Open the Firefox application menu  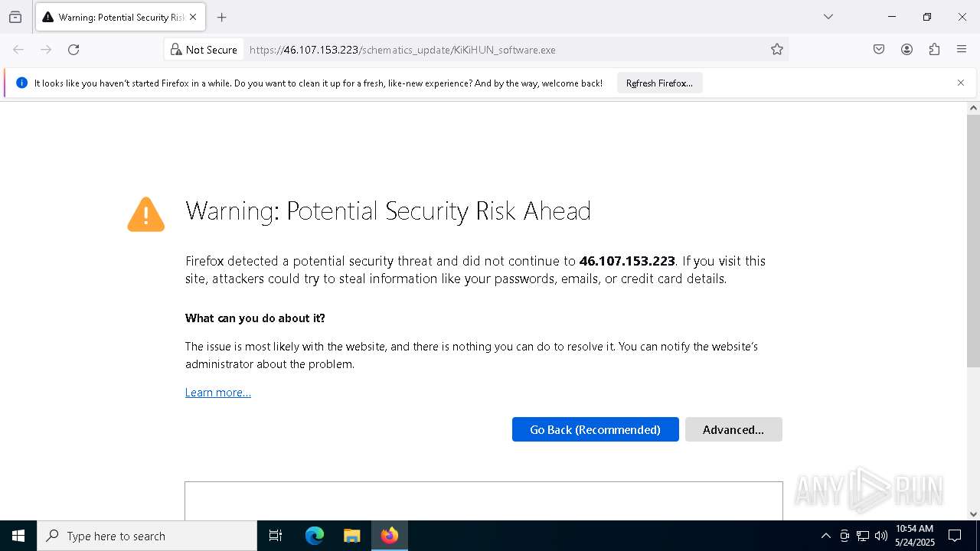pyautogui.click(x=962, y=50)
